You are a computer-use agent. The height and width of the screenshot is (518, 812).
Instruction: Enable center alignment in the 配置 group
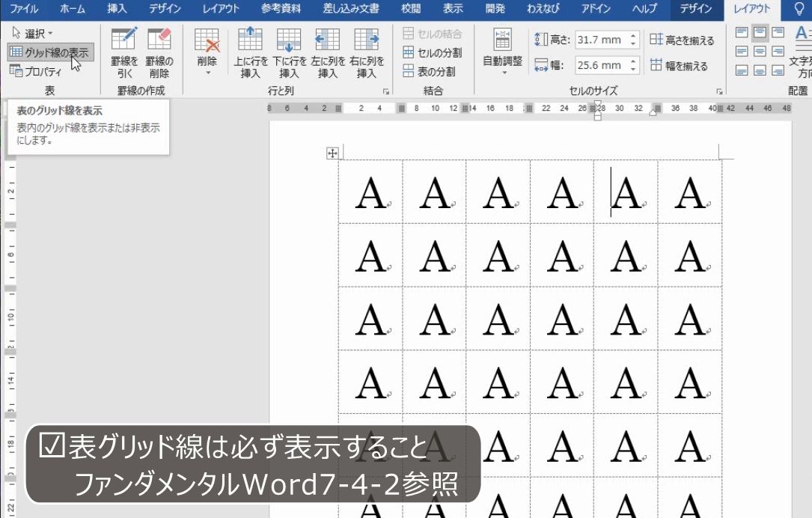pos(760,51)
